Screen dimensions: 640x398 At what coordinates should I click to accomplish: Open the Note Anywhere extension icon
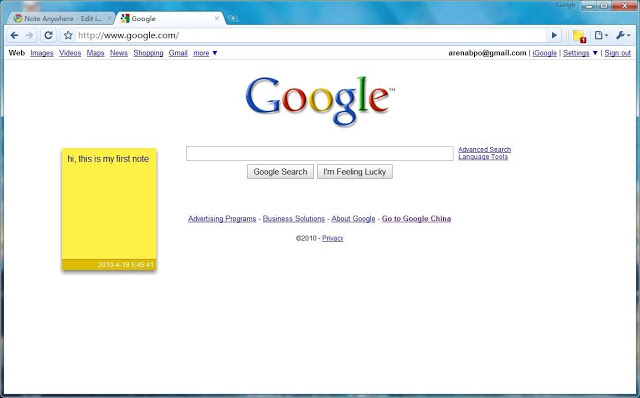(580, 36)
